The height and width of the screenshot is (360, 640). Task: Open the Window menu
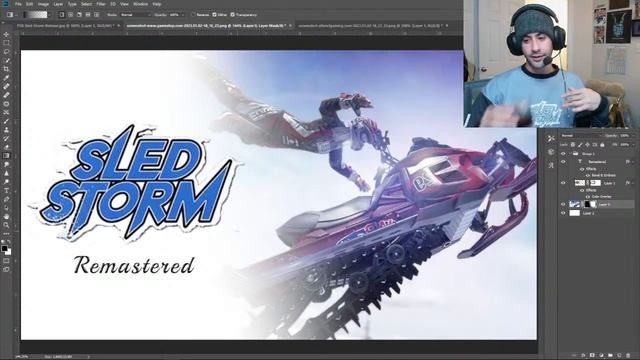[140, 4]
